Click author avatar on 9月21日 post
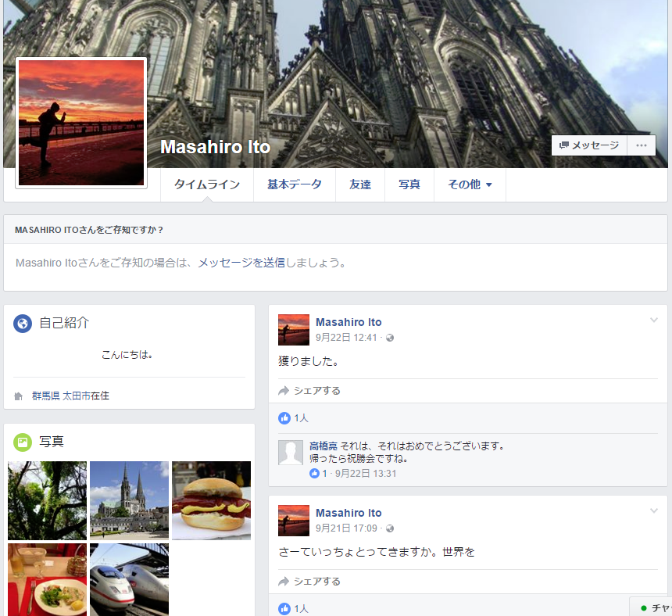The height and width of the screenshot is (616, 672). tap(294, 521)
